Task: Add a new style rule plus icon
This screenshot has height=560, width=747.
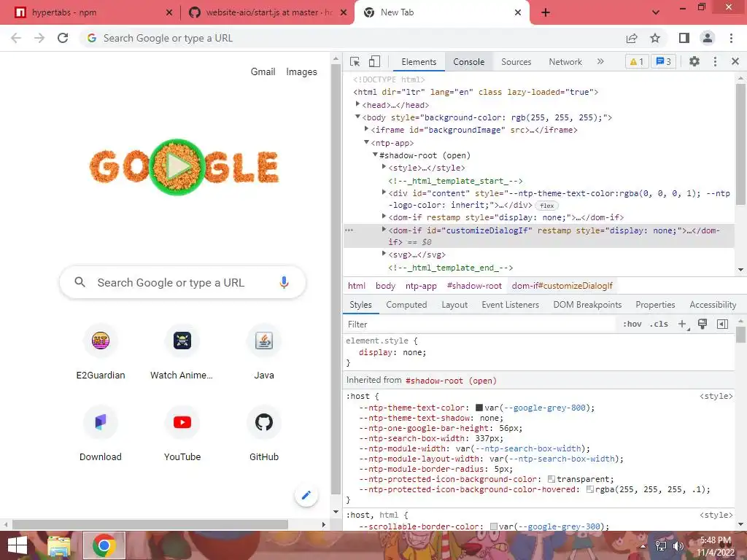Action: 682,324
